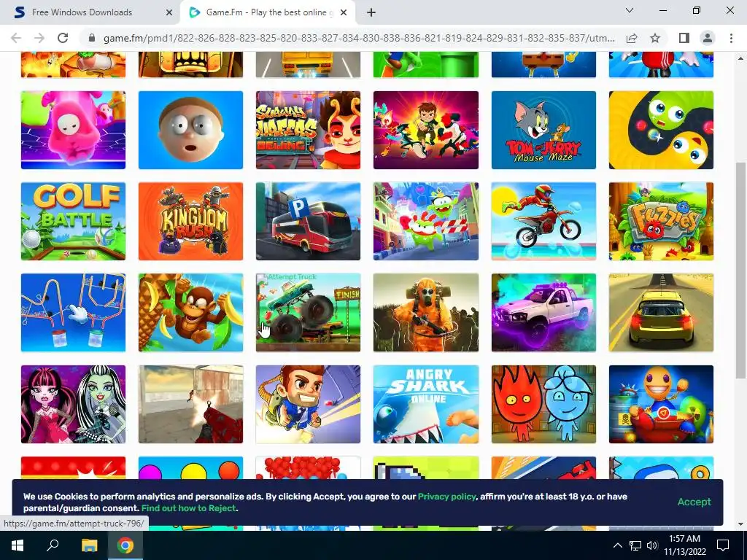This screenshot has height=560, width=747.
Task: Click the page vertical scrollbar thumb
Action: [740, 271]
